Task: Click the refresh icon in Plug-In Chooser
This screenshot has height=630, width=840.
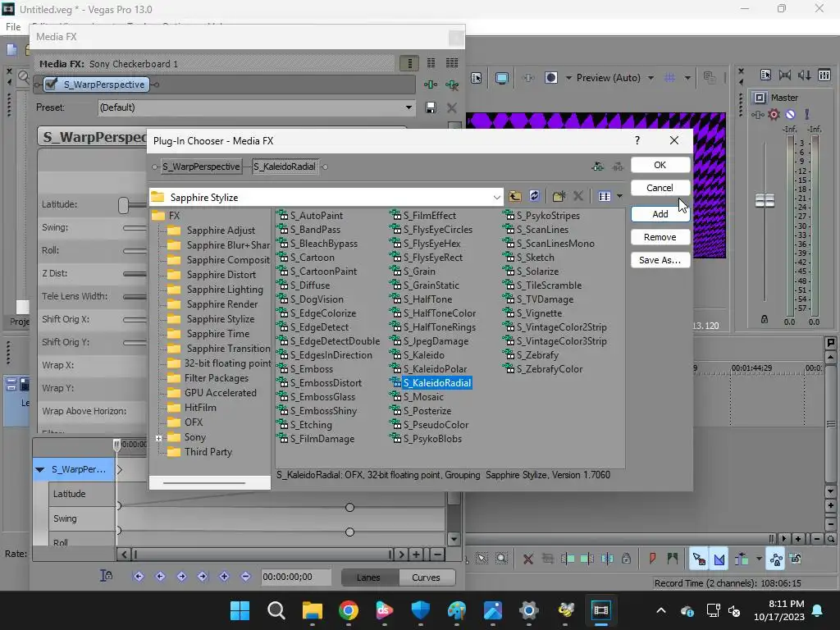Action: (534, 196)
